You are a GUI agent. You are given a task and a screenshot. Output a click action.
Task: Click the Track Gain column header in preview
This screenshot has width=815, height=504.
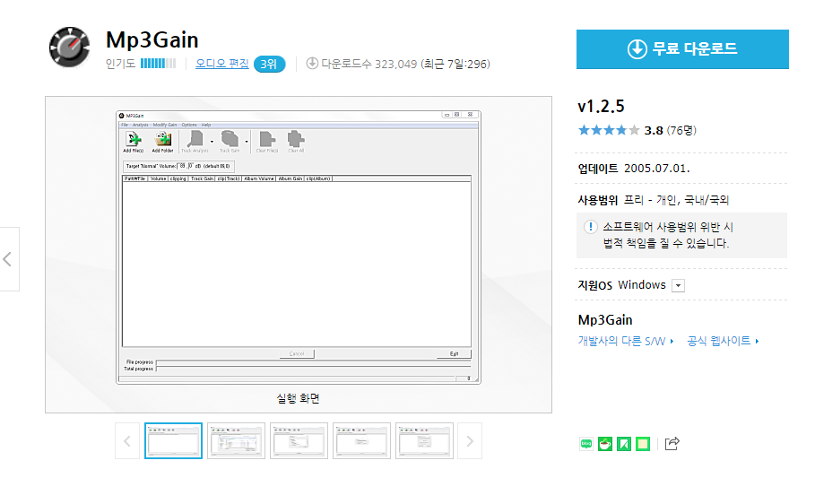click(x=203, y=178)
